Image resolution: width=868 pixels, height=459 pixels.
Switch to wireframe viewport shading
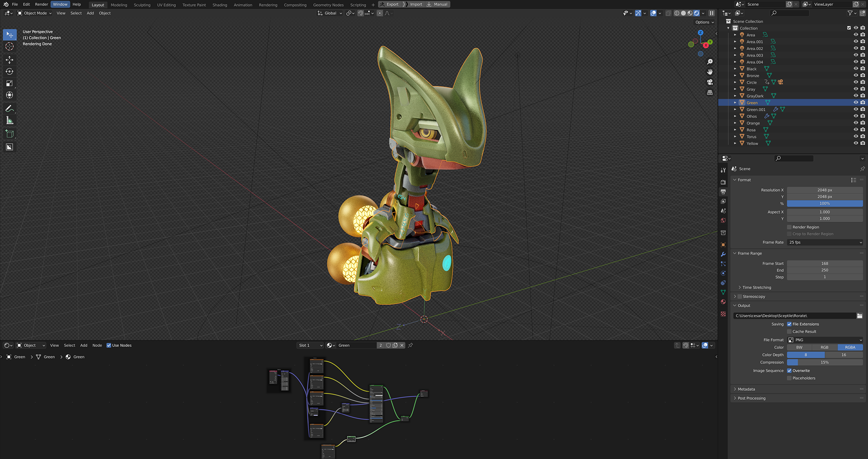coord(677,13)
